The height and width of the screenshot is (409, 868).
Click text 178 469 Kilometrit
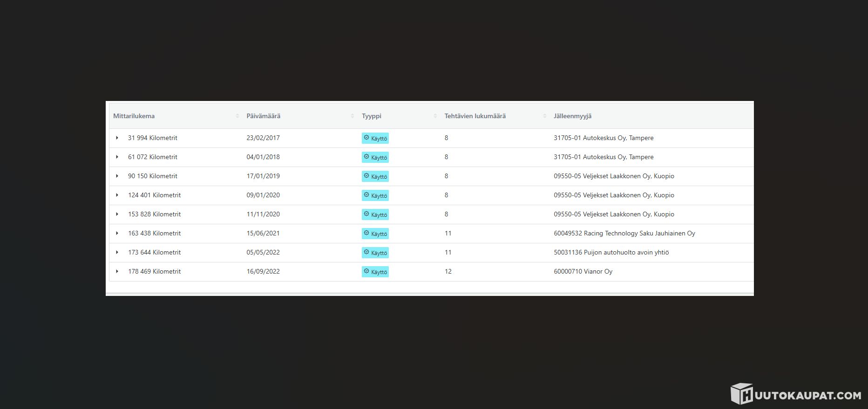154,271
